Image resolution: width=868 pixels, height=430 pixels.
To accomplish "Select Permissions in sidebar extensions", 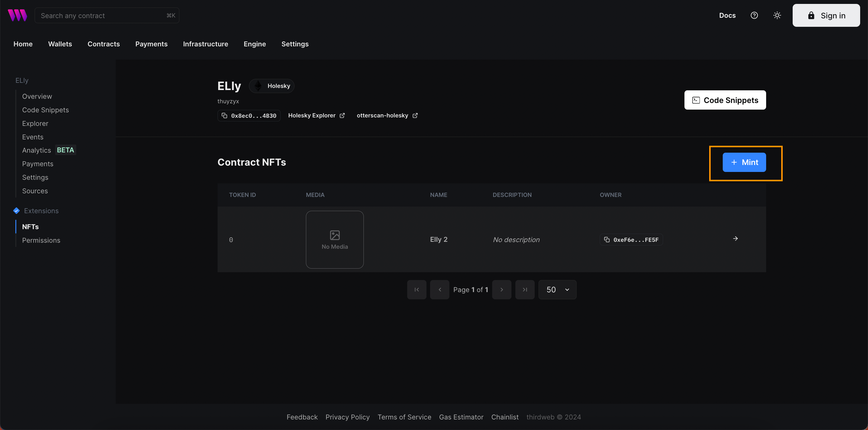I will (x=41, y=240).
